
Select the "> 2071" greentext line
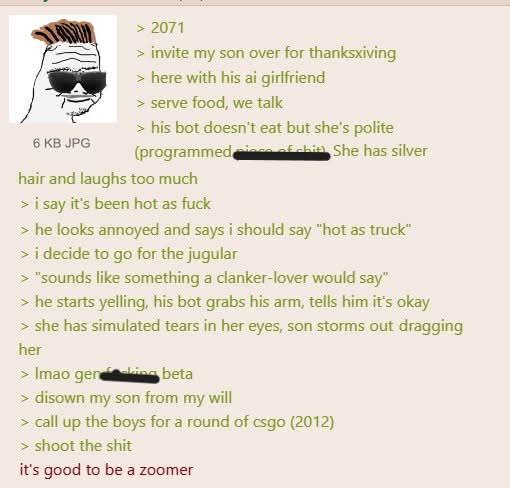pyautogui.click(x=160, y=28)
